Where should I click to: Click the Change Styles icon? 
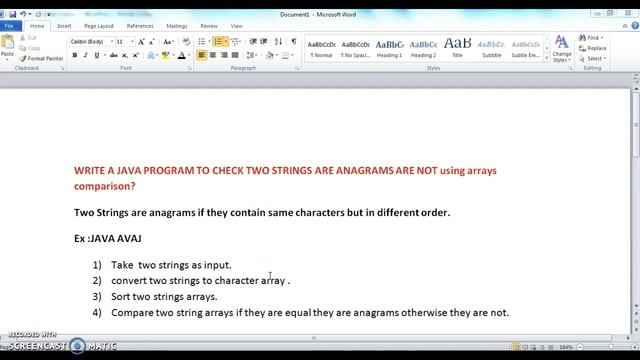click(562, 48)
